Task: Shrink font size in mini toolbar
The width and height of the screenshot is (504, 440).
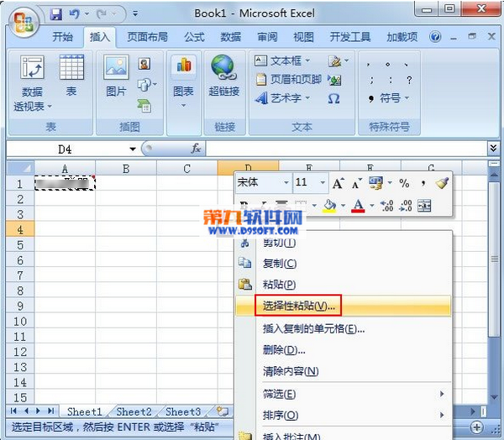Action: click(x=356, y=183)
